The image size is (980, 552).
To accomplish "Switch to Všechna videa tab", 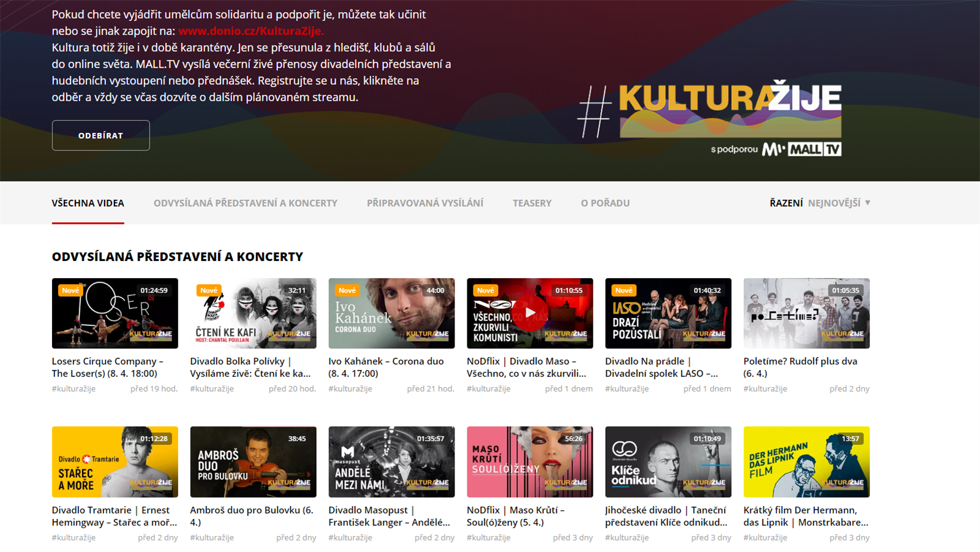I will click(x=88, y=203).
